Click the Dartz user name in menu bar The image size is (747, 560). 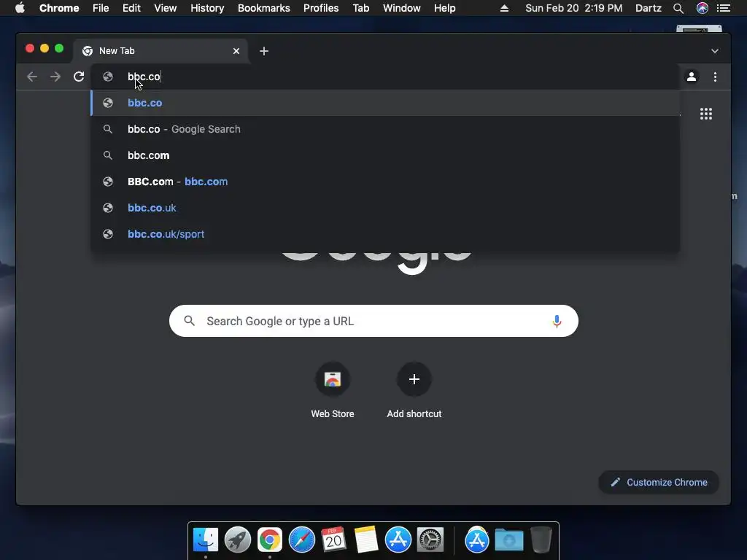click(649, 8)
